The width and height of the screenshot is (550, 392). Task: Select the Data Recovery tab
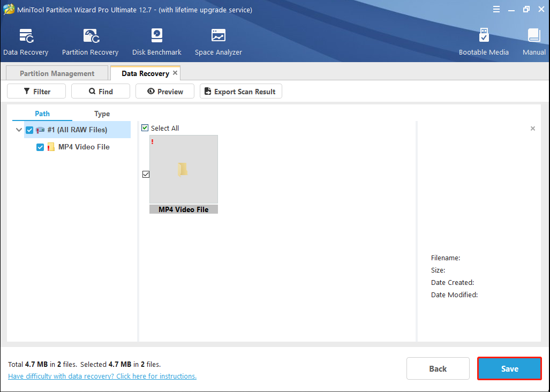click(145, 73)
